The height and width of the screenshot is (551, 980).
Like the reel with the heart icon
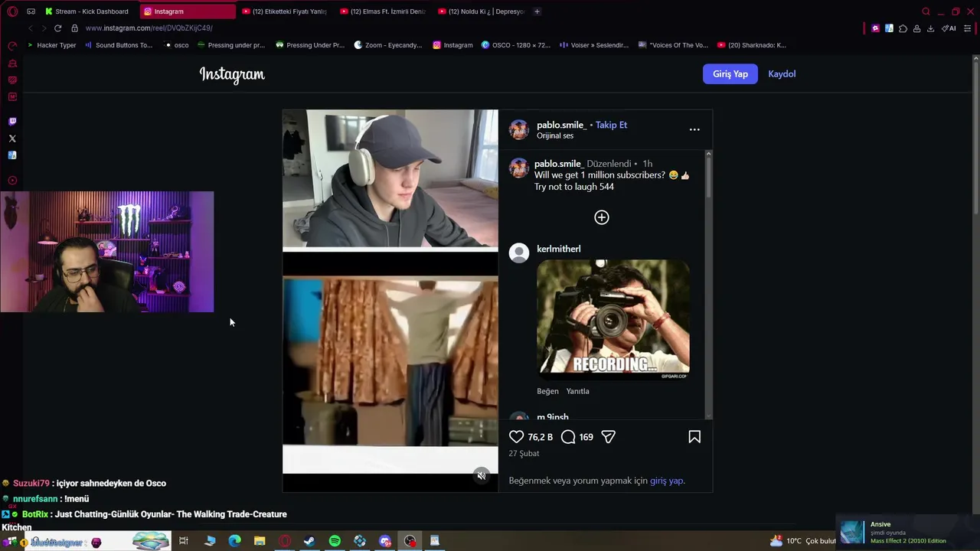[516, 436]
